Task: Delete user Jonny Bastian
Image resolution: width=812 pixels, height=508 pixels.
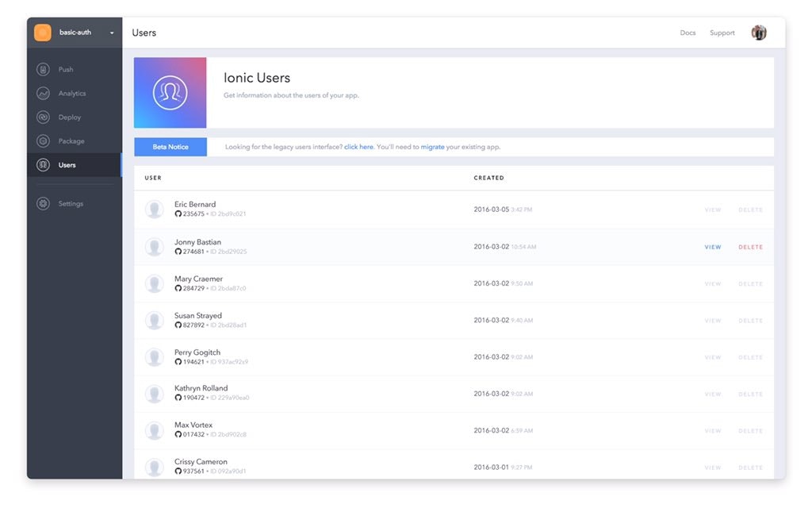Action: [x=750, y=248]
